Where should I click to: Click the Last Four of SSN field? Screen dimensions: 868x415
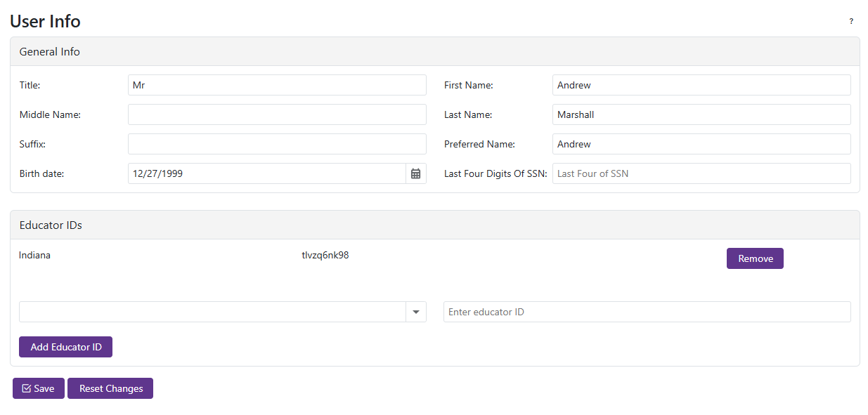701,173
